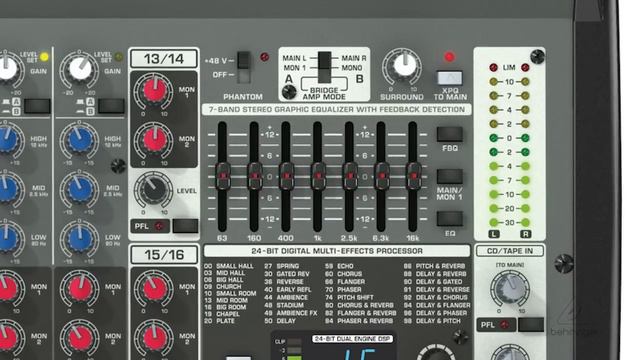The height and width of the screenshot is (360, 640).
Task: Select preset 00 SMALL HALL in effects list
Action: coord(229,266)
